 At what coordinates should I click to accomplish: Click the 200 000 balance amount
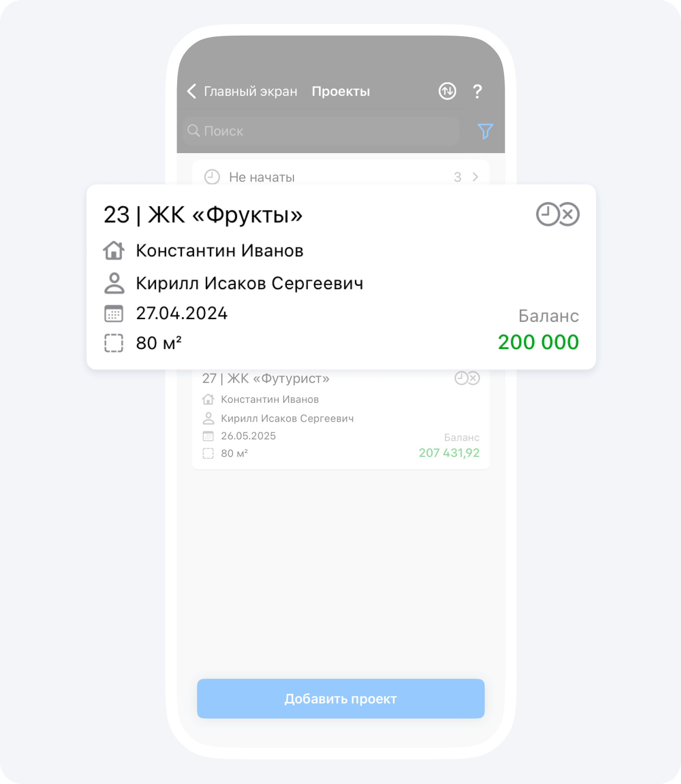point(538,342)
